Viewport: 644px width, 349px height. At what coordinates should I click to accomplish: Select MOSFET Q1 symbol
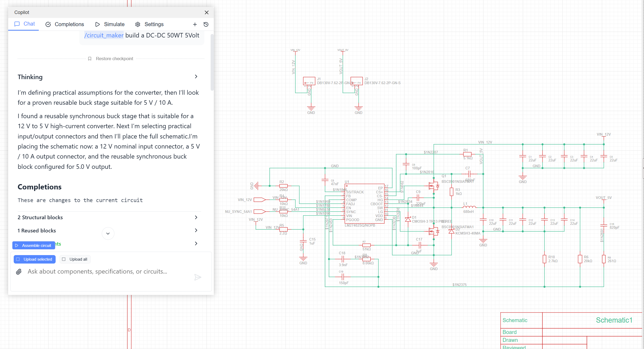434,186
